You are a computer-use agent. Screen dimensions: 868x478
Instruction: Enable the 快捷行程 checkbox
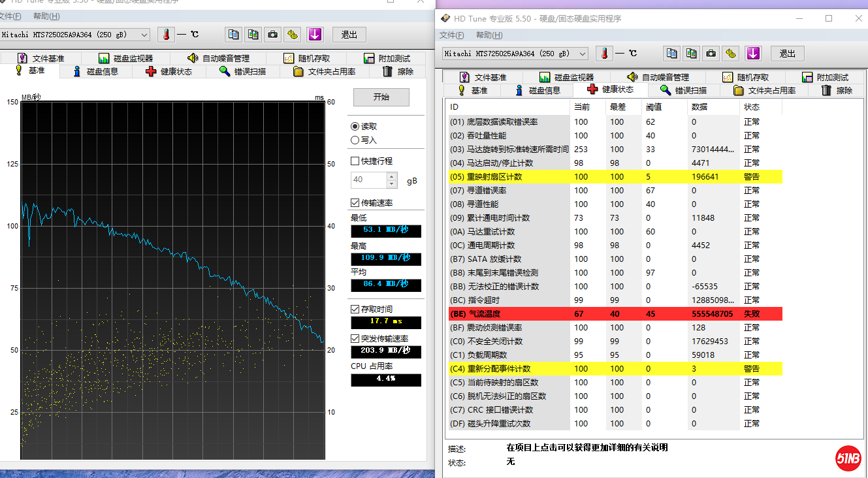pos(355,161)
